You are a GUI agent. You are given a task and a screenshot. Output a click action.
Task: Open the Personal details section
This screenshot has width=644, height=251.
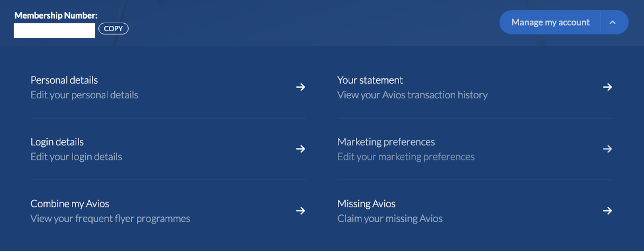pyautogui.click(x=64, y=80)
